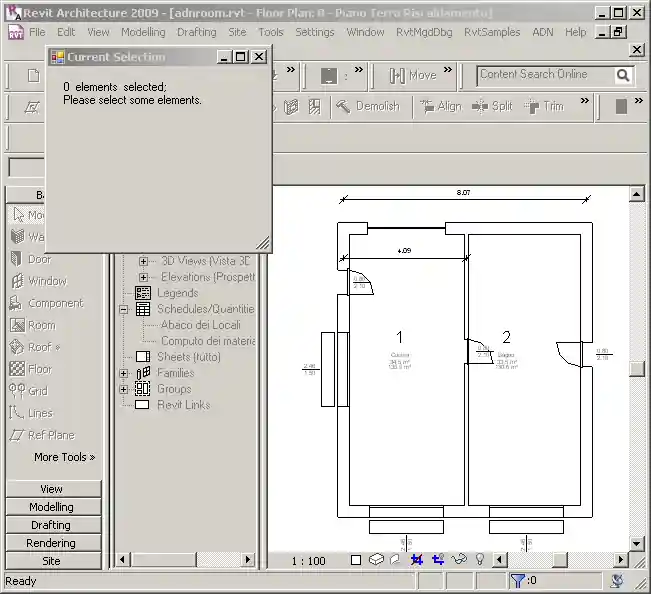Toggle reveal hidden elements lightbulb
651x594 pixels.
tap(479, 560)
